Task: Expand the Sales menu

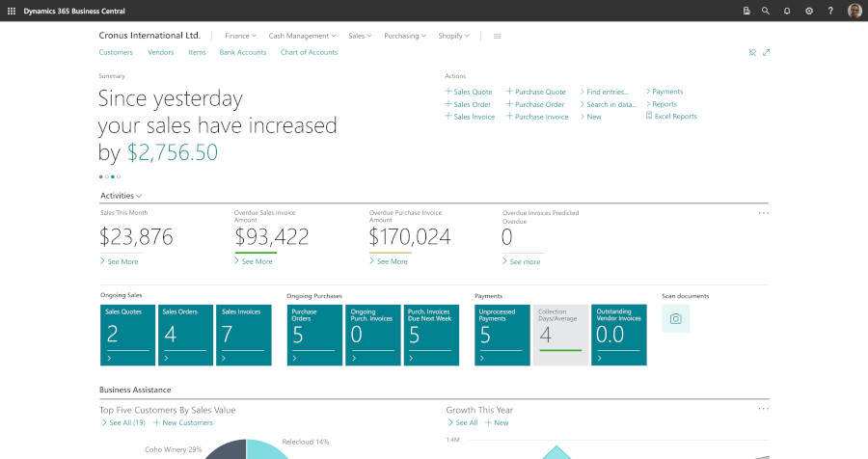Action: point(360,36)
